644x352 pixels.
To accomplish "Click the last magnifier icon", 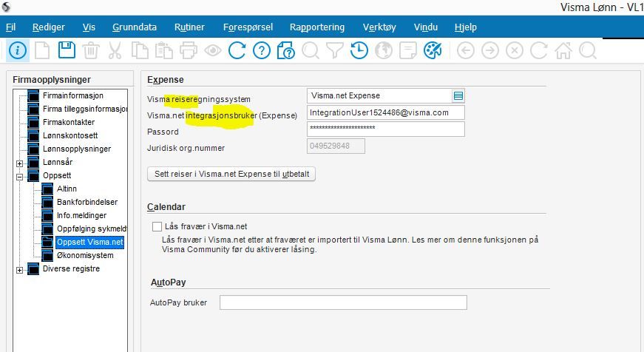I will pyautogui.click(x=588, y=50).
